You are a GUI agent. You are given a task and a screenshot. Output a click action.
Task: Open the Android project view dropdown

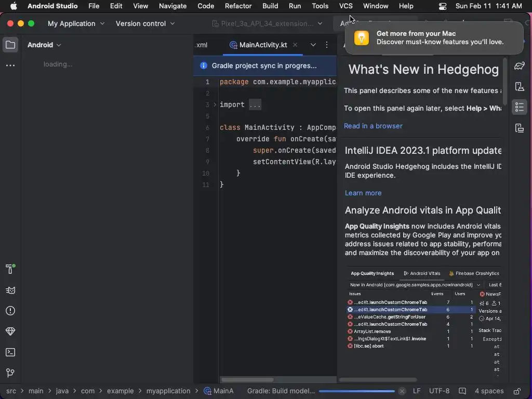[44, 45]
